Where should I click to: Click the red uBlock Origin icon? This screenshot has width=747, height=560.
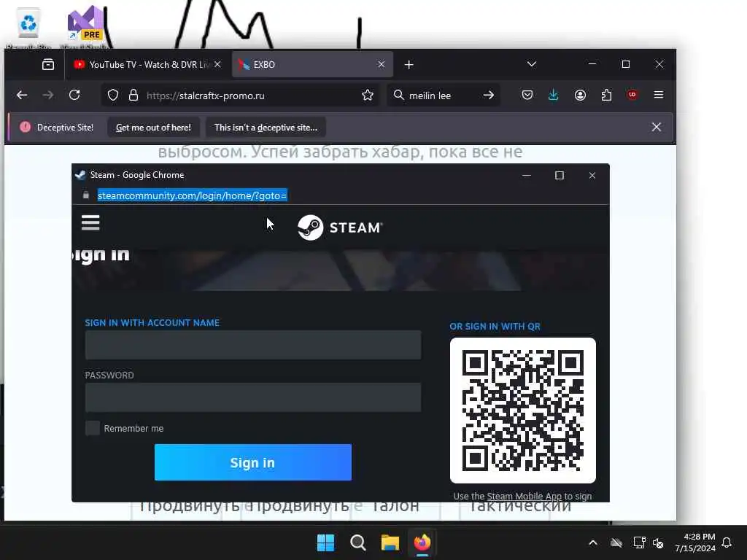[x=632, y=95]
